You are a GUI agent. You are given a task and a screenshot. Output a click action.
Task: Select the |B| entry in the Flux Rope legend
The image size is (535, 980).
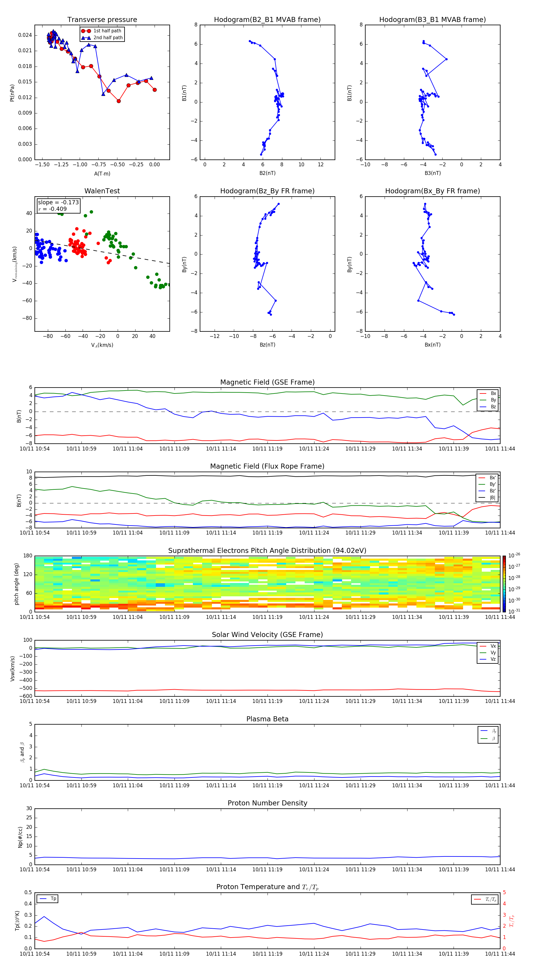(x=487, y=498)
